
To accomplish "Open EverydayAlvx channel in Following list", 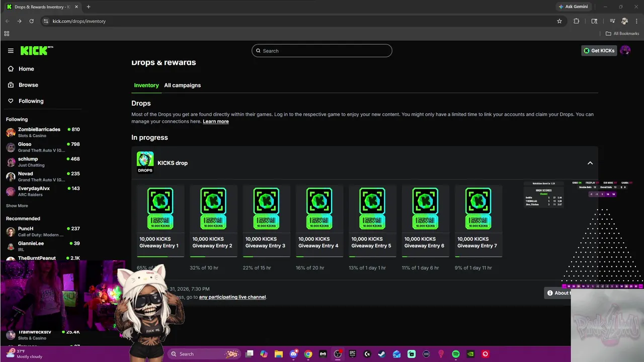I will (x=43, y=191).
